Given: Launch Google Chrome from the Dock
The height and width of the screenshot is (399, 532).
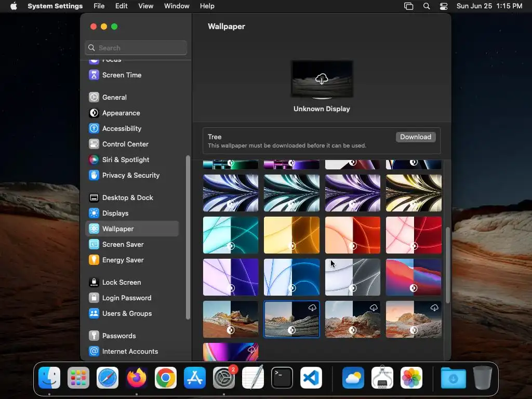Looking at the screenshot, I should tap(166, 378).
